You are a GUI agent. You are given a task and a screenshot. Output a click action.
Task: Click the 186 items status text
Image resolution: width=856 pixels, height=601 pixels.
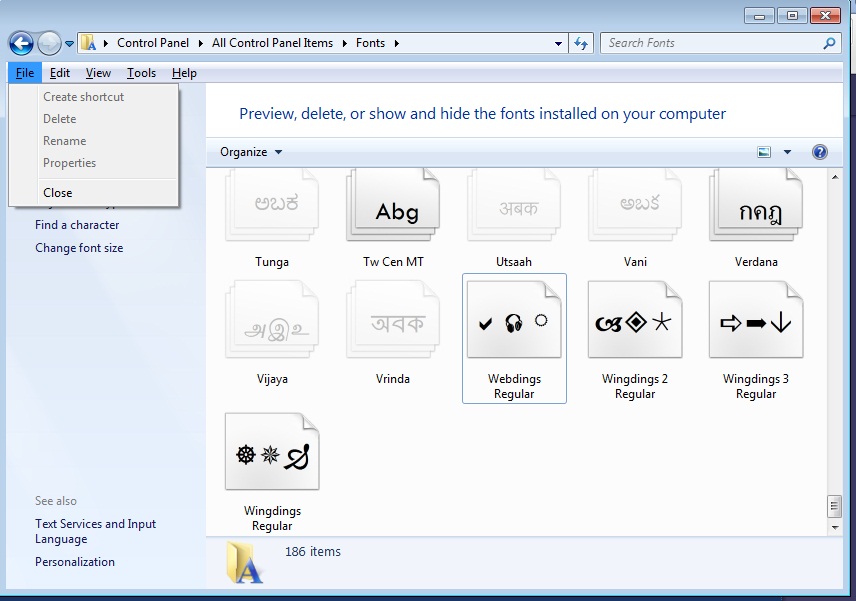coord(313,552)
